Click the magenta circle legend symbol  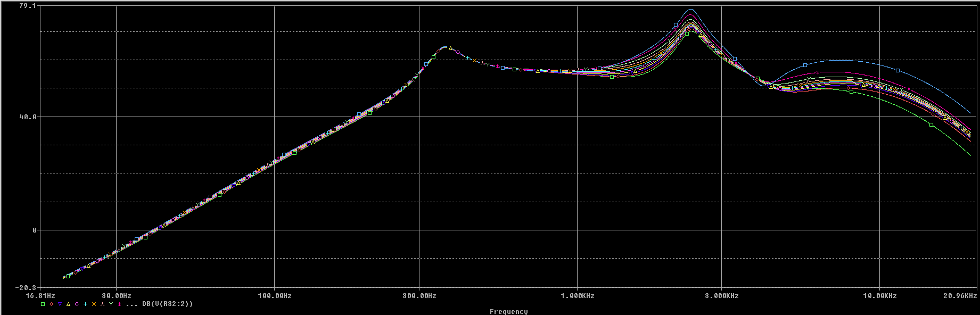pos(77,304)
